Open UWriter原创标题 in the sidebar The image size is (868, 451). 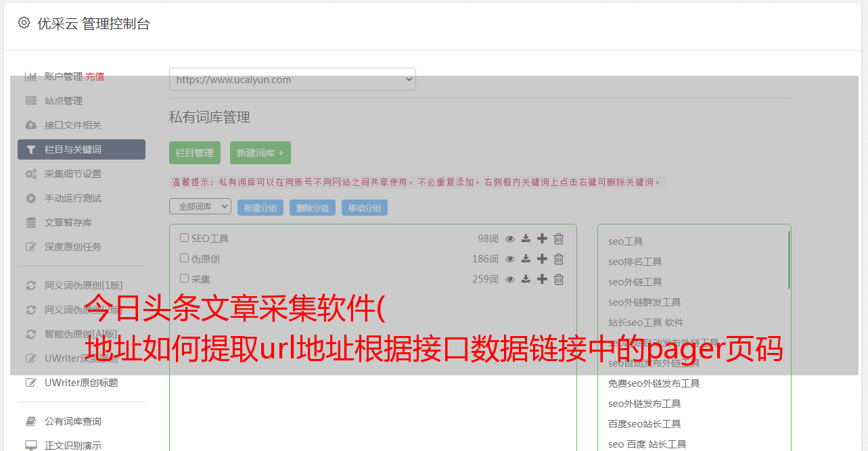(81, 383)
